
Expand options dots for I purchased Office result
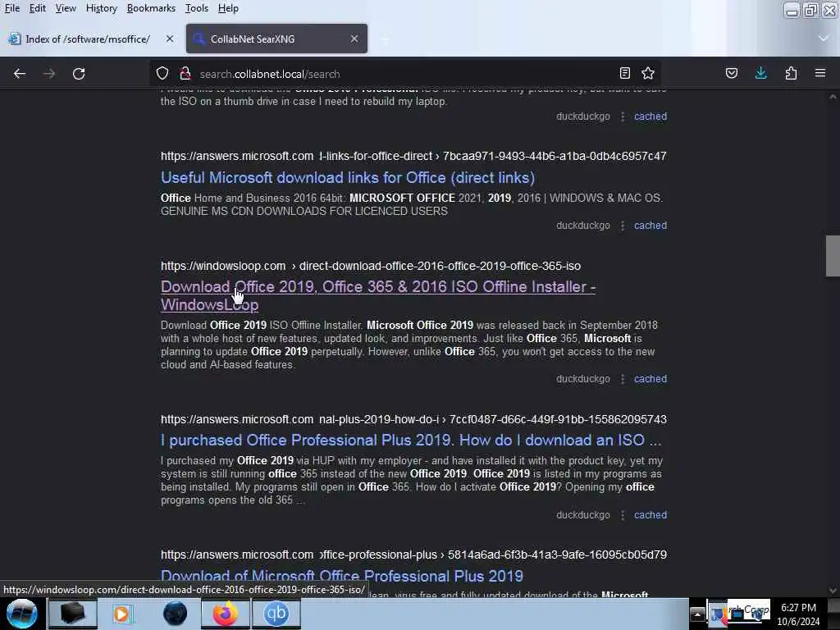coord(623,515)
